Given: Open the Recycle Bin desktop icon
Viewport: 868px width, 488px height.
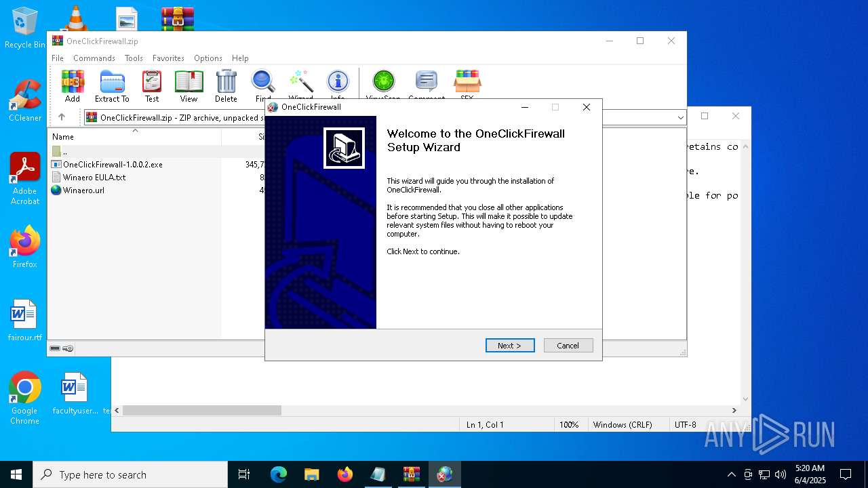Looking at the screenshot, I should pyautogui.click(x=24, y=28).
